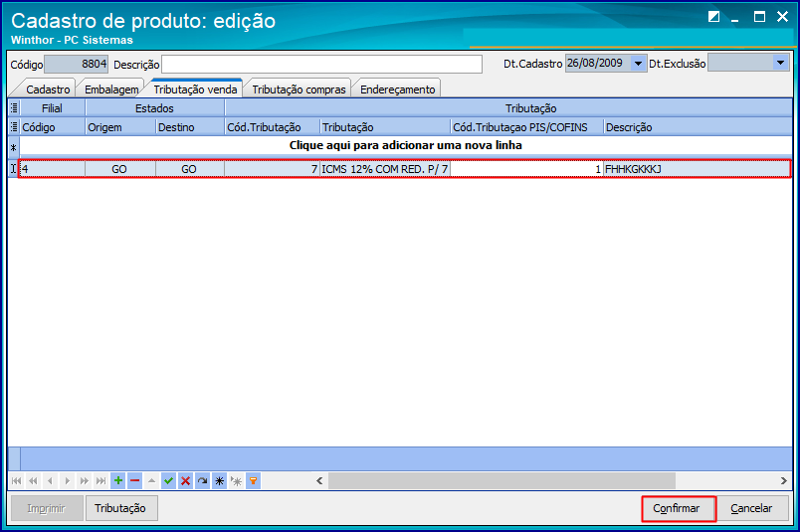Image resolution: width=800 pixels, height=532 pixels.
Task: Open column chooser icon beside Código header
Action: [x=14, y=127]
